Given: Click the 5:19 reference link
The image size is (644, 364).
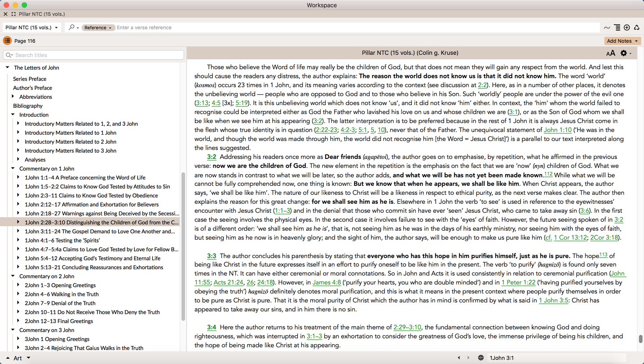Looking at the screenshot, I should point(242,103).
